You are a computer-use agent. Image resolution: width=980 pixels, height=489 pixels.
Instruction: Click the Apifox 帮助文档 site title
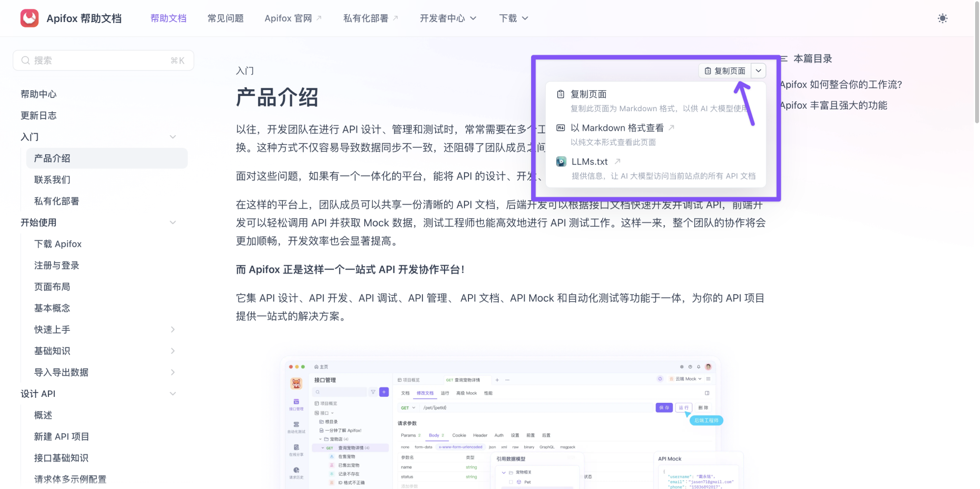coord(84,18)
